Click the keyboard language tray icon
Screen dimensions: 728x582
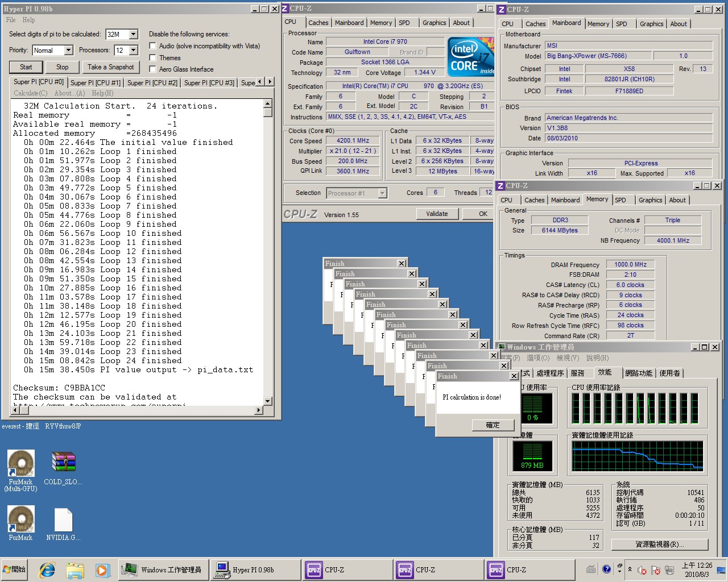[591, 569]
